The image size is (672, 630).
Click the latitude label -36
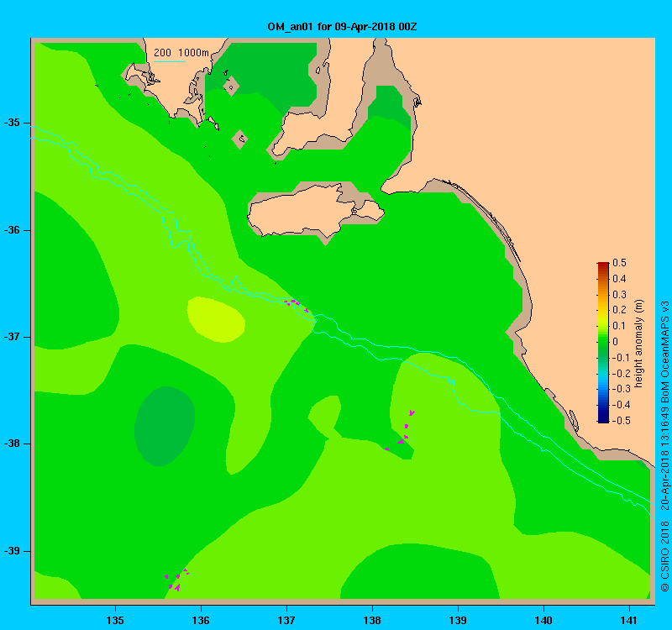pyautogui.click(x=12, y=230)
